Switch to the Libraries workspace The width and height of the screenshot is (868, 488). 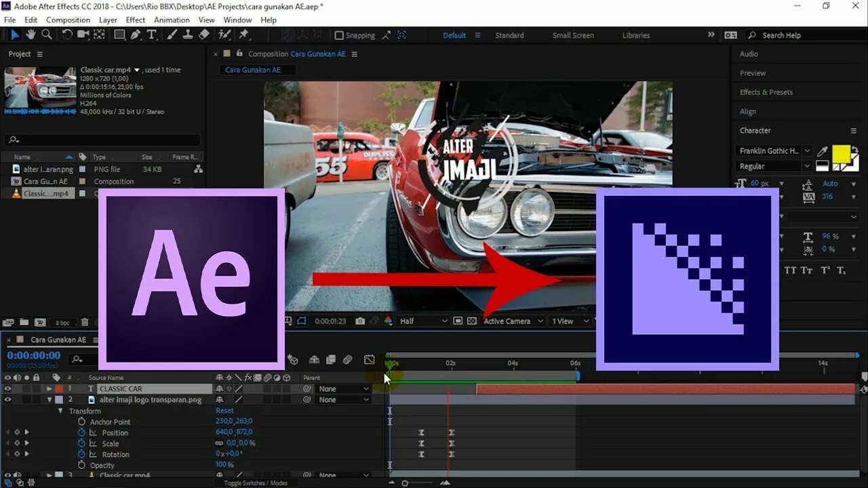pyautogui.click(x=636, y=35)
